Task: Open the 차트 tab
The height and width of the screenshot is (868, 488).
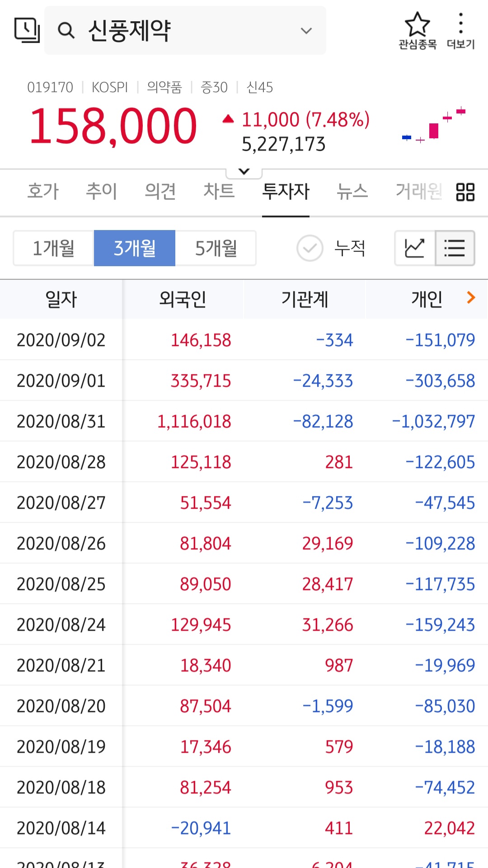Action: [219, 191]
